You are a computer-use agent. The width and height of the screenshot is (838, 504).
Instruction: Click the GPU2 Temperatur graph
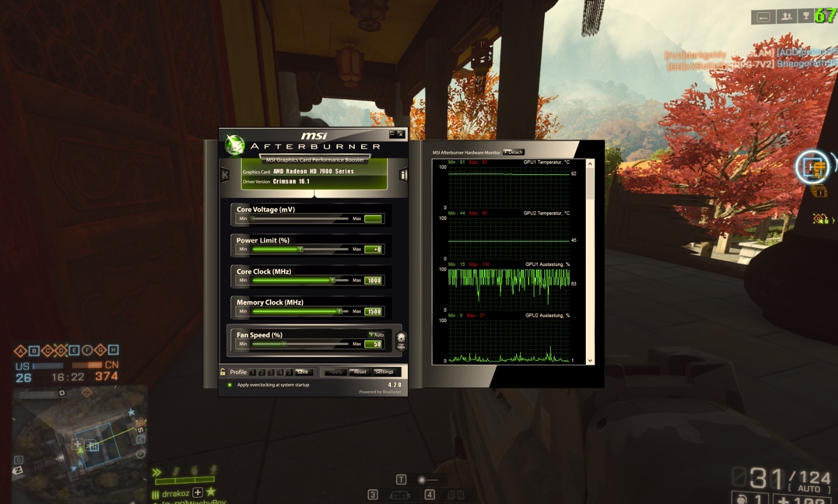point(509,237)
